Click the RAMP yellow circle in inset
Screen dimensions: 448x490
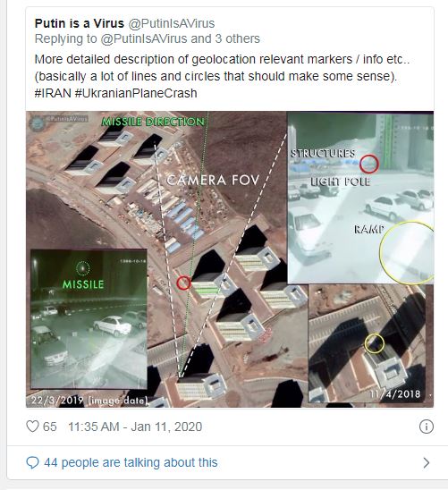[x=407, y=252]
